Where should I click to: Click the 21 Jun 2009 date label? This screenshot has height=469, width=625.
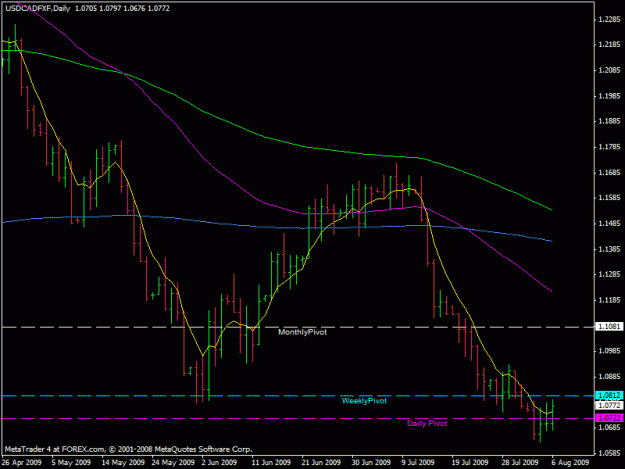(321, 463)
